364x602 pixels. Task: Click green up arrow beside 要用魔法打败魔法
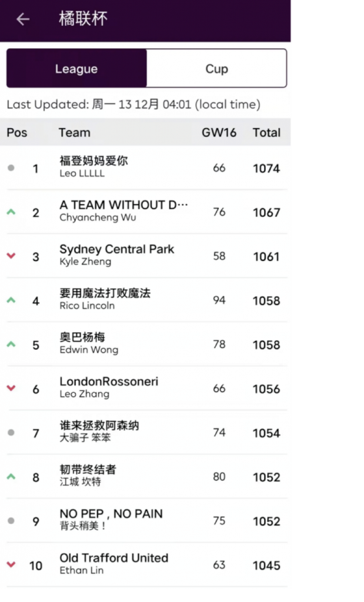click(11, 300)
